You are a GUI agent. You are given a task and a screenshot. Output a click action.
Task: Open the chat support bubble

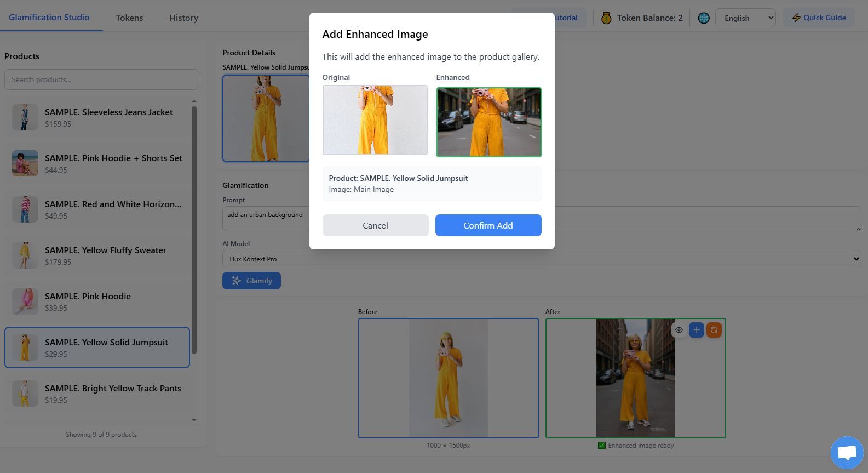click(x=847, y=453)
